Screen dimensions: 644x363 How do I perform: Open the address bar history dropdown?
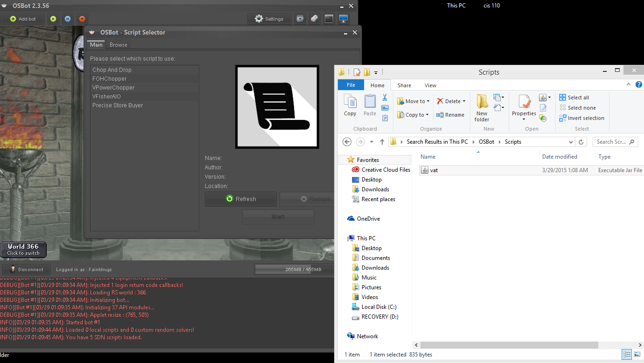(x=571, y=142)
